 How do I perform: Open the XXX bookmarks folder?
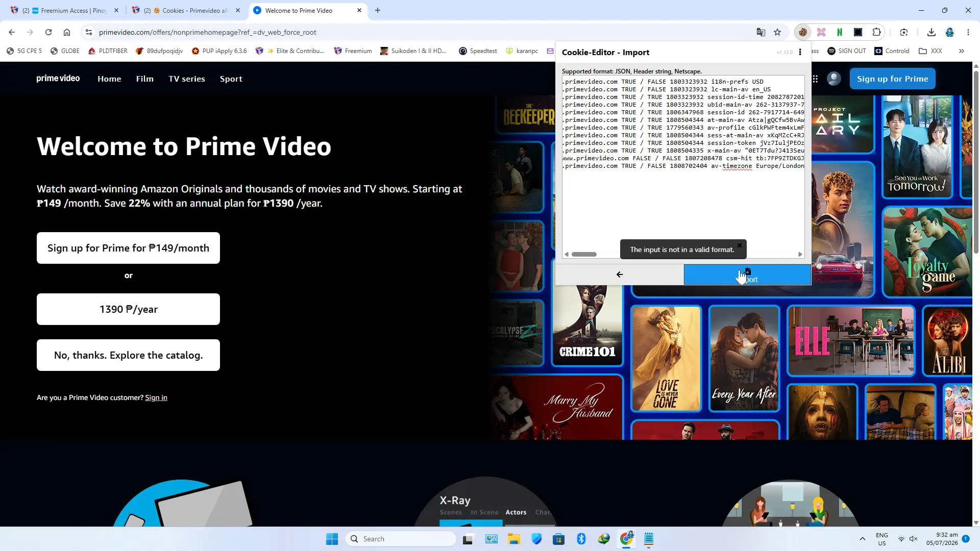(x=930, y=51)
